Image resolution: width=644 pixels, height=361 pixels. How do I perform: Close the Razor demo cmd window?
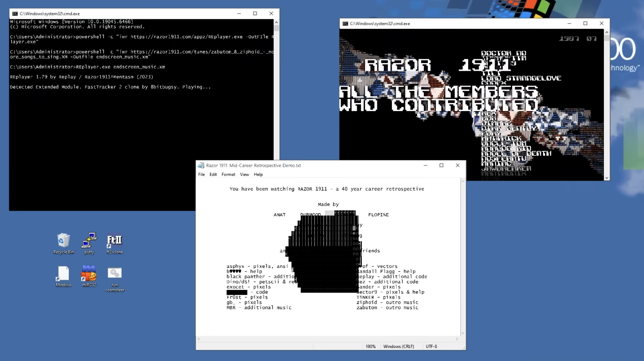[x=602, y=23]
